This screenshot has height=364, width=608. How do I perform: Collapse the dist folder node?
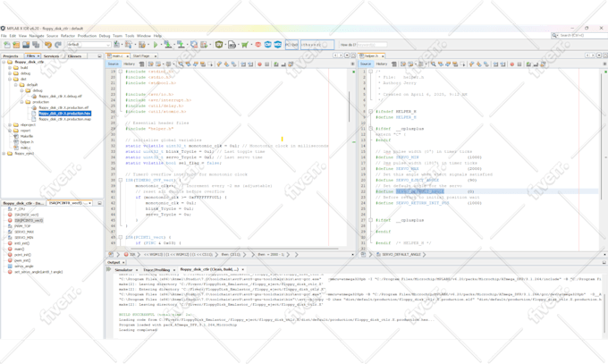[10, 80]
